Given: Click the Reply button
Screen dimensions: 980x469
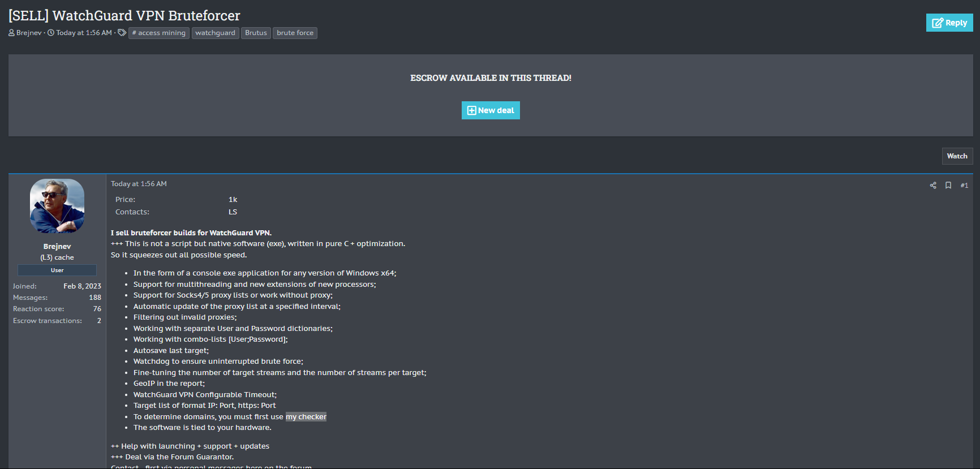Looking at the screenshot, I should point(949,23).
